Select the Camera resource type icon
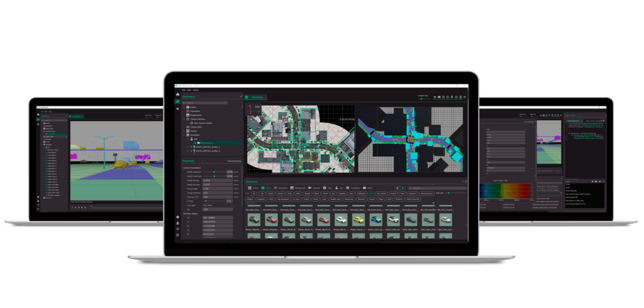This screenshot has width=644, height=308. pos(311,188)
